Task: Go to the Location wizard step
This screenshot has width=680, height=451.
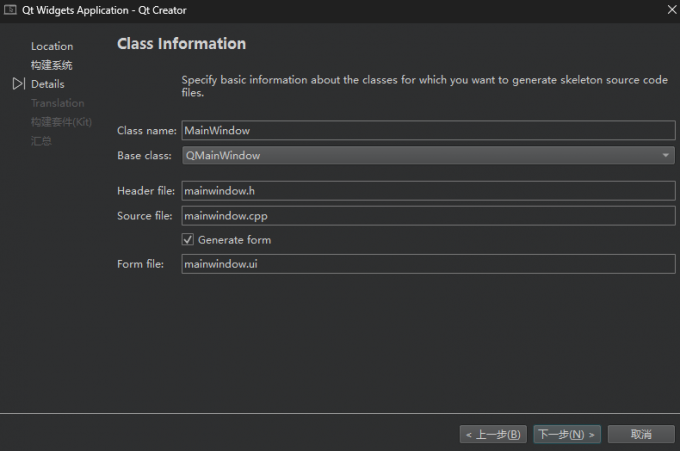Action: click(x=52, y=46)
